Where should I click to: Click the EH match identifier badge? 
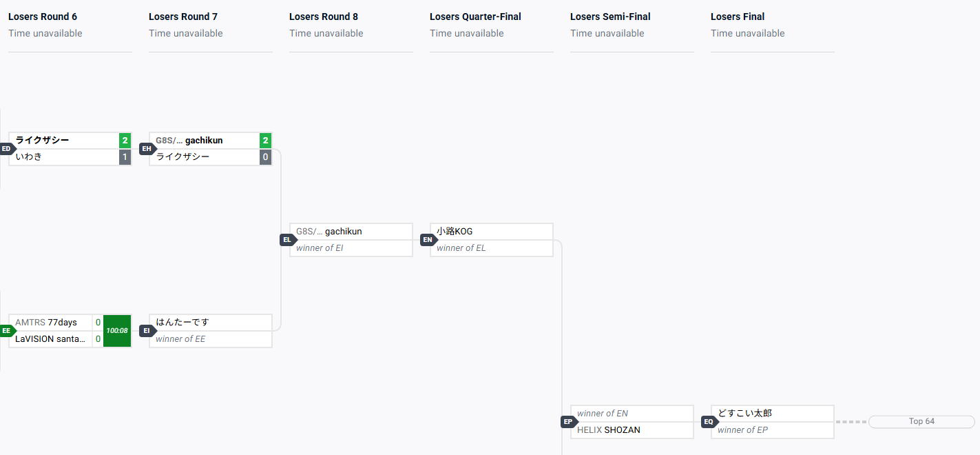(x=147, y=149)
